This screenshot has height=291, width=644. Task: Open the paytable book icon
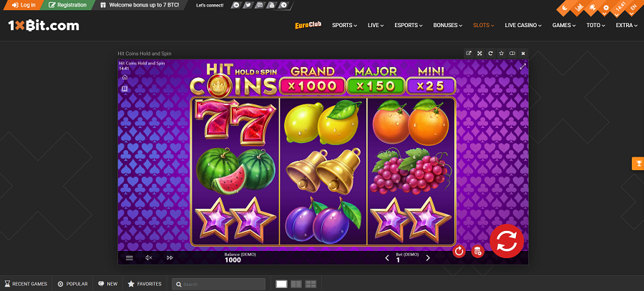click(125, 89)
